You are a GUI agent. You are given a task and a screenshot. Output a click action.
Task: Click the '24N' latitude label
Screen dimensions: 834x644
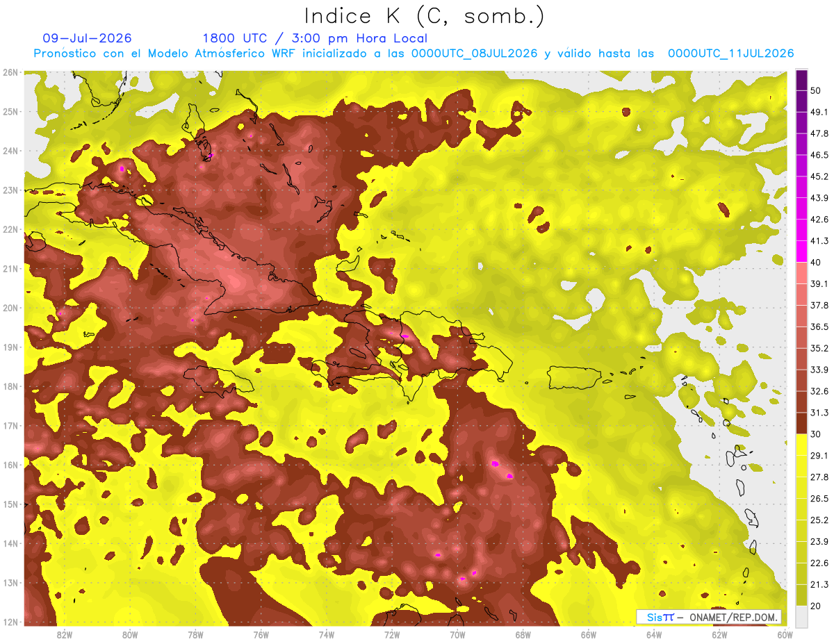10,151
